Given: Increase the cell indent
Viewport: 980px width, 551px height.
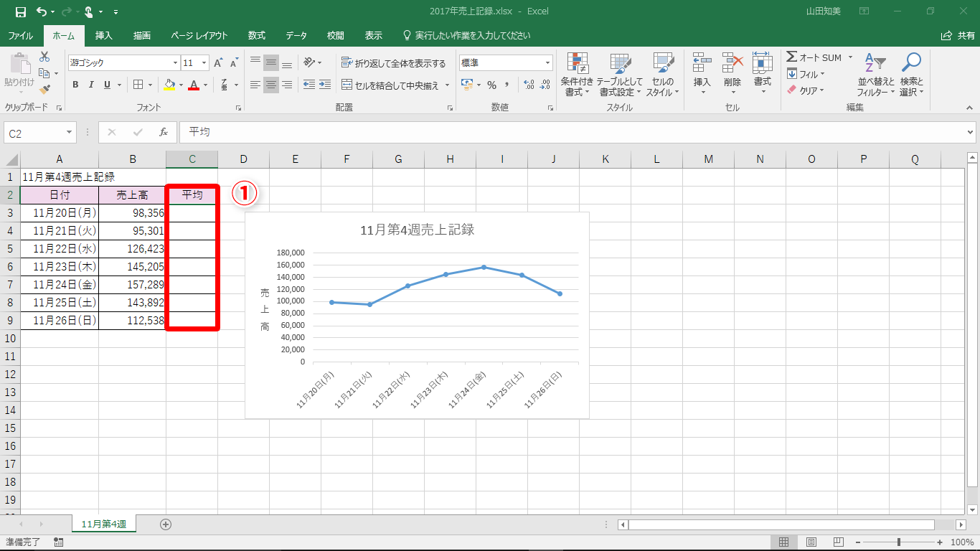Looking at the screenshot, I should pyautogui.click(x=326, y=85).
